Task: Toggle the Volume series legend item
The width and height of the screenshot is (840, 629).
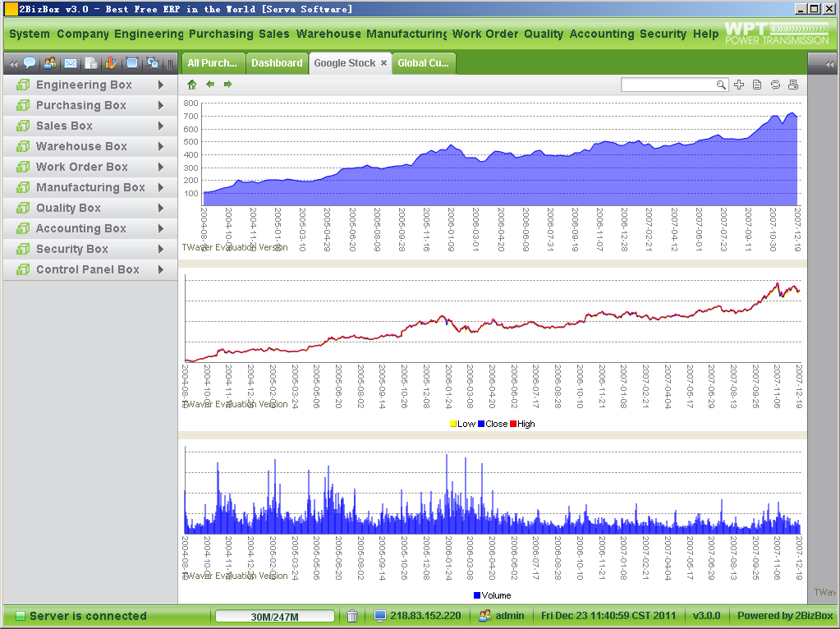Action: click(x=492, y=595)
